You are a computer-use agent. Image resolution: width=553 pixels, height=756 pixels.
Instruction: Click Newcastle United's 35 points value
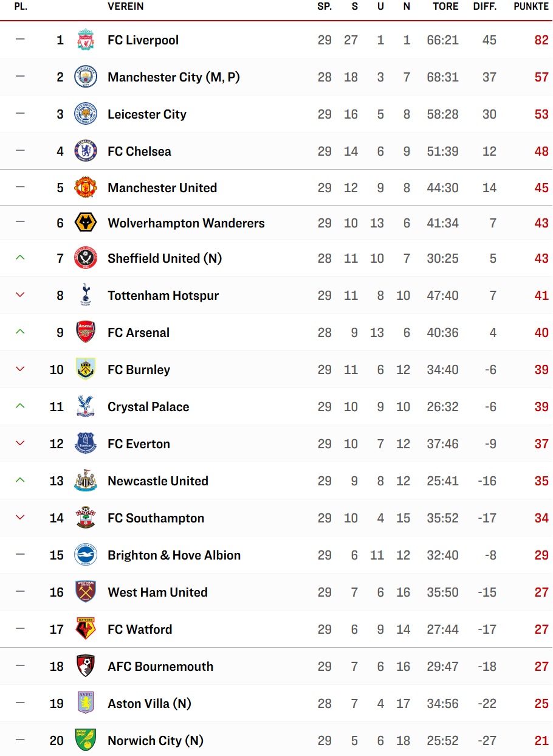pos(541,481)
